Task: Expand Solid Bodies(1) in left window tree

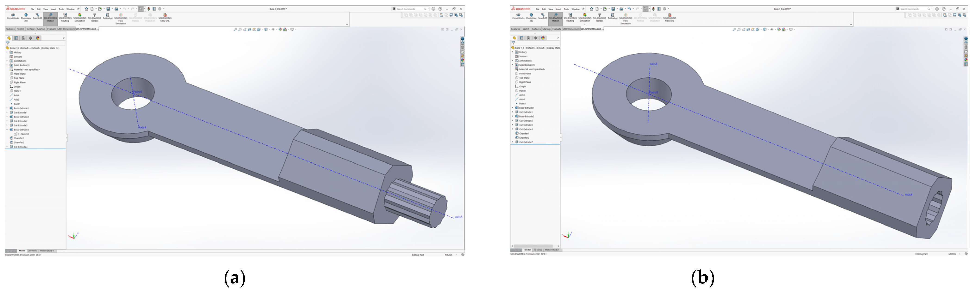Action: (7, 65)
